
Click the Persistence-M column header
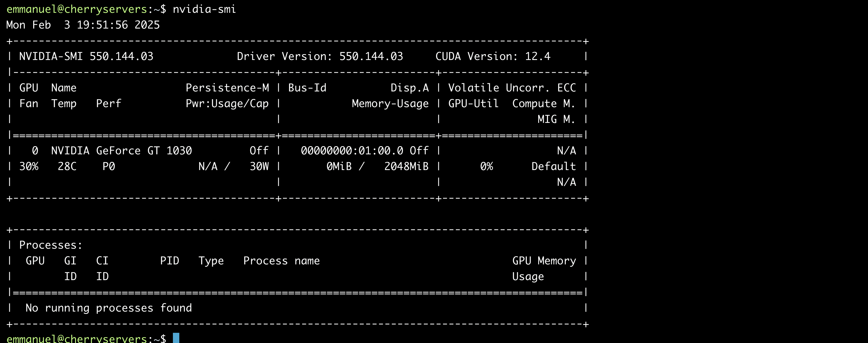tap(227, 88)
